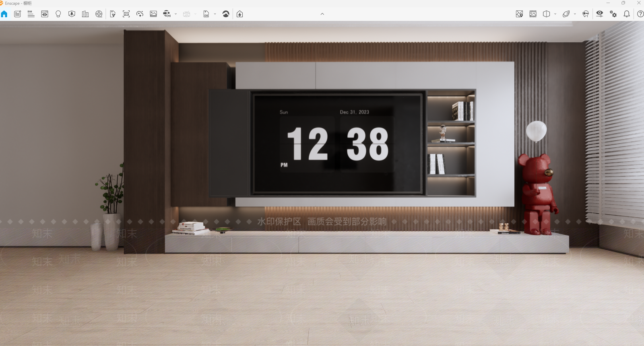Open the help question mark icon

[640, 14]
